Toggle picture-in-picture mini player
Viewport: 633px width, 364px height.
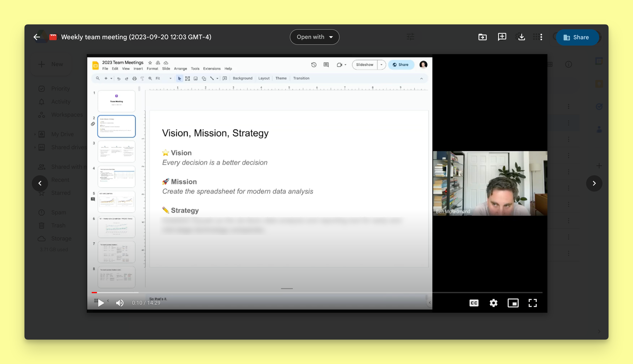pos(513,303)
